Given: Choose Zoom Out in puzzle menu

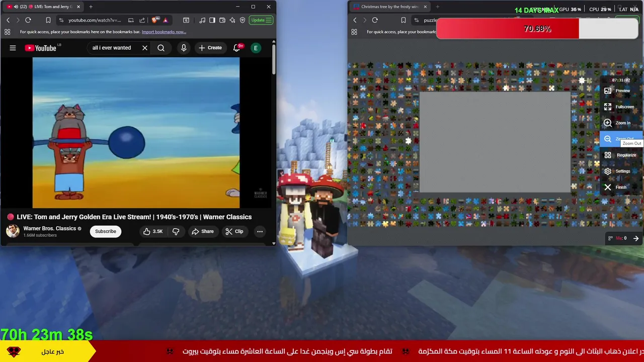Looking at the screenshot, I should click(x=621, y=139).
